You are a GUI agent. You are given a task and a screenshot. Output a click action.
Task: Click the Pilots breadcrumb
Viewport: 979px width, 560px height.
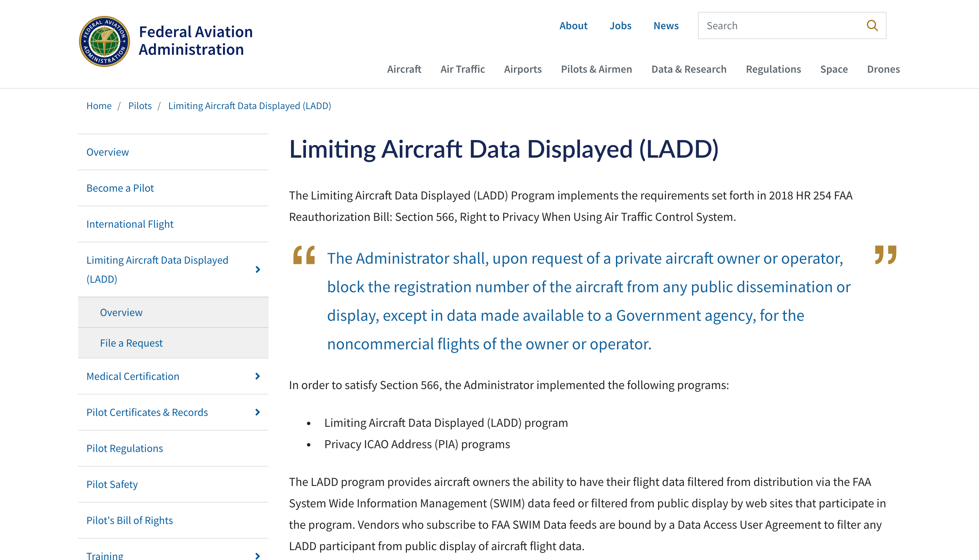click(x=140, y=105)
